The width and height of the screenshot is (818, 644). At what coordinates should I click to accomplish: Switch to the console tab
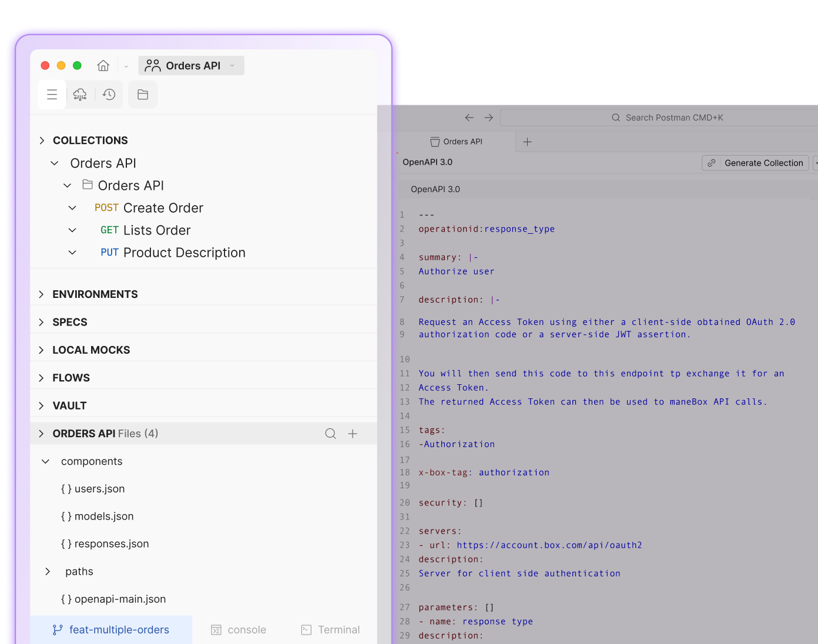(239, 630)
